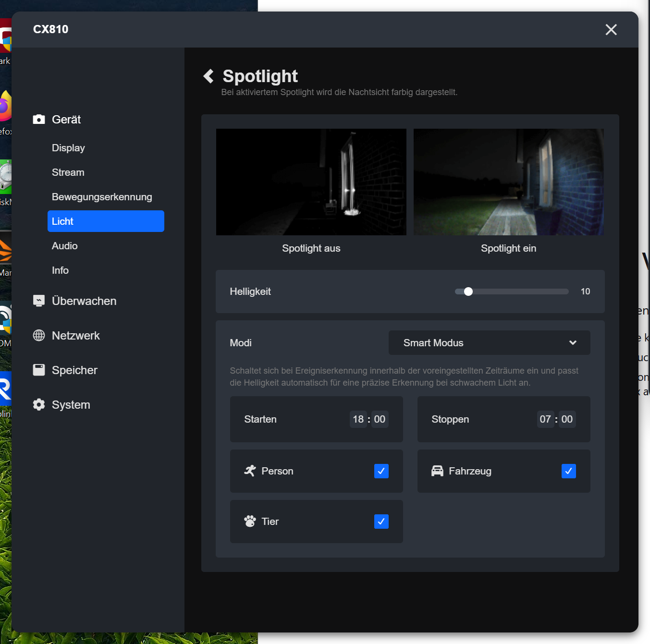
Task: Select the Stoppen hour field showing 07
Action: (x=545, y=419)
